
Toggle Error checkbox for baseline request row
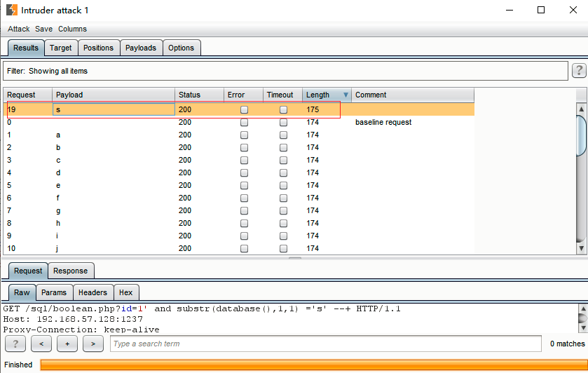pyautogui.click(x=244, y=122)
